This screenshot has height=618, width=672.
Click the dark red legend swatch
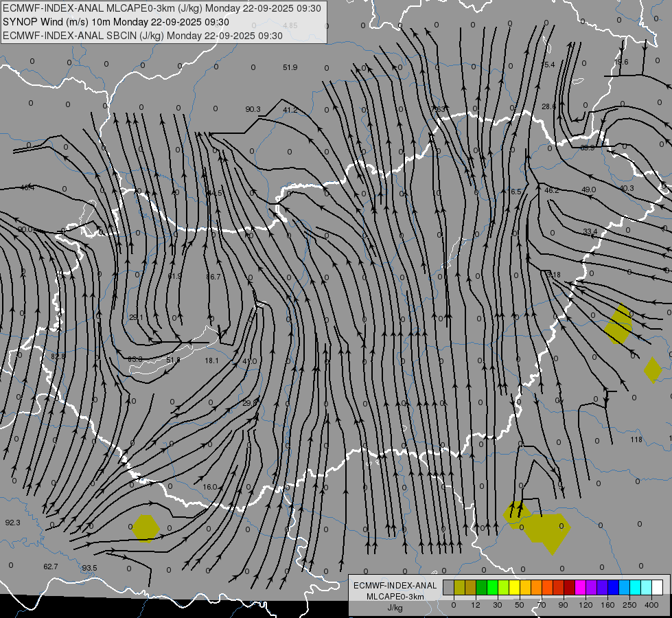(x=570, y=587)
